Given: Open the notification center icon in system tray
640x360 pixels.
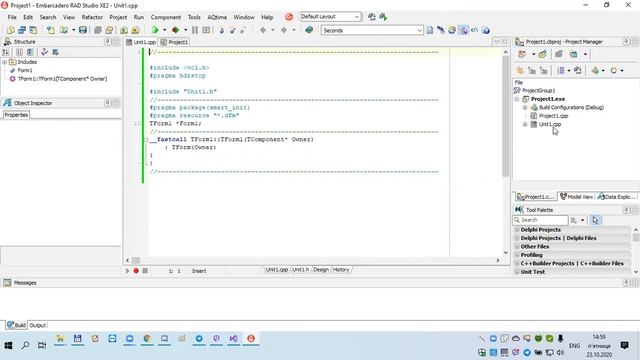Looking at the screenshot, I should pos(624,345).
